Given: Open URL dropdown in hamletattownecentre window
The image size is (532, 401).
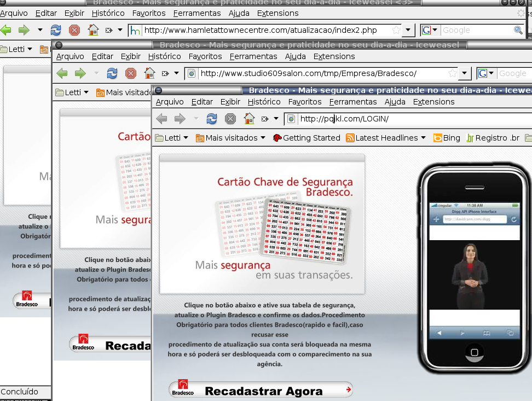Looking at the screenshot, I should tap(408, 30).
